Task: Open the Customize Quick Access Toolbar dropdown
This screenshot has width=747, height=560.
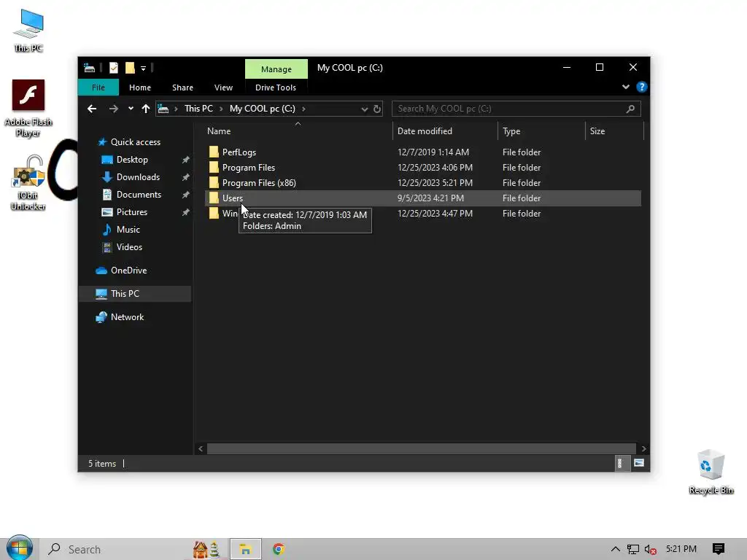Action: tap(143, 69)
